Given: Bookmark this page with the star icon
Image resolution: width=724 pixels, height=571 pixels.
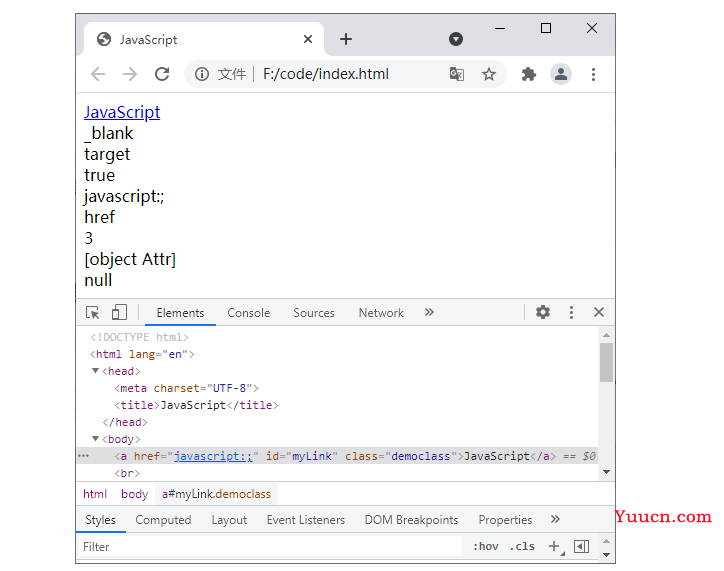Looking at the screenshot, I should pos(489,74).
